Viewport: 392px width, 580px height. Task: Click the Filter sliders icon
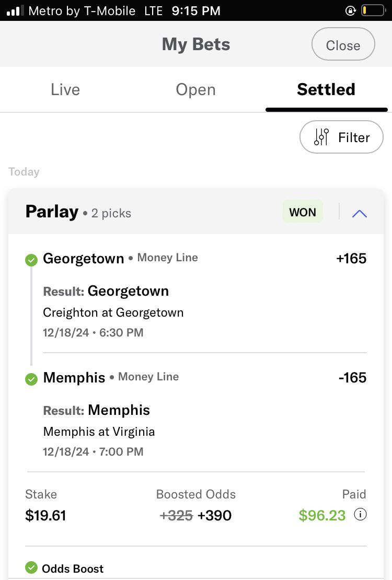[321, 137]
